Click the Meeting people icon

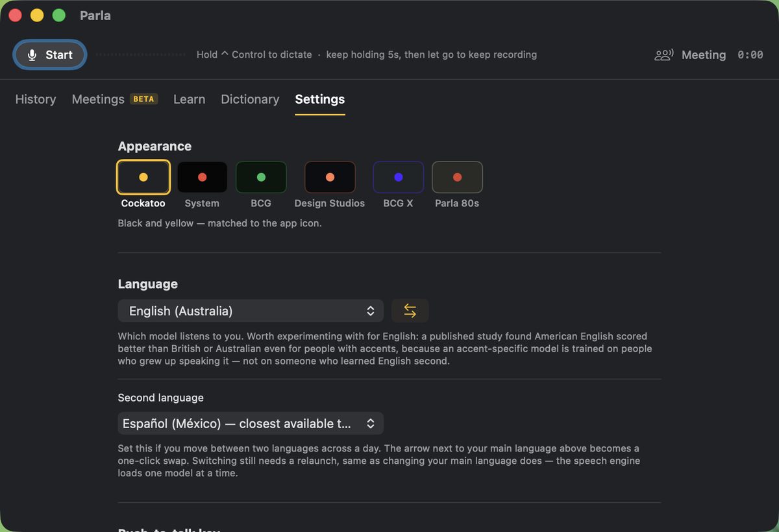point(663,55)
